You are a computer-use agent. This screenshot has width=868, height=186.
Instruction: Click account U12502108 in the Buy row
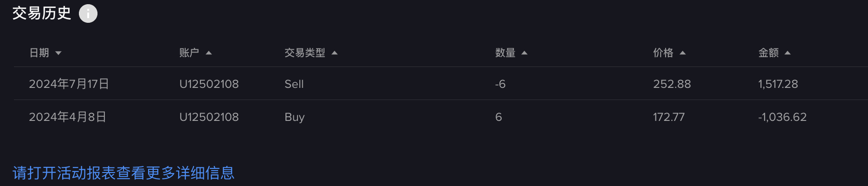click(x=209, y=117)
